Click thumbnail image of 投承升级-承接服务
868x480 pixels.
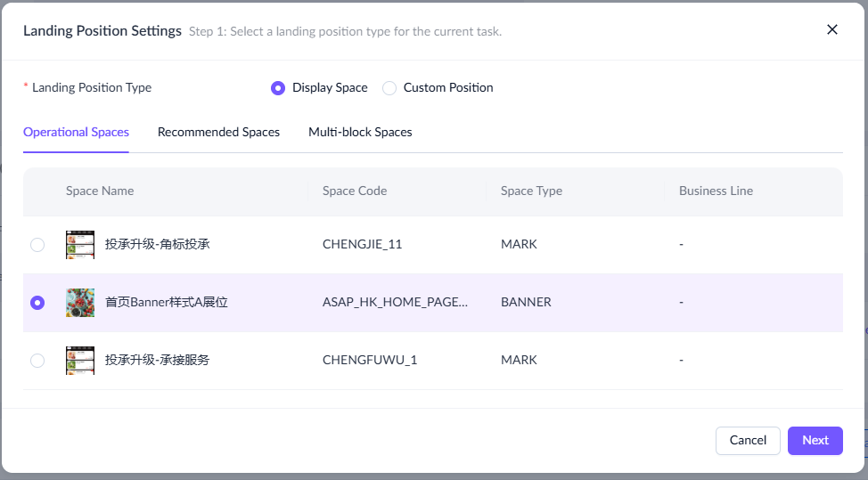coord(80,361)
